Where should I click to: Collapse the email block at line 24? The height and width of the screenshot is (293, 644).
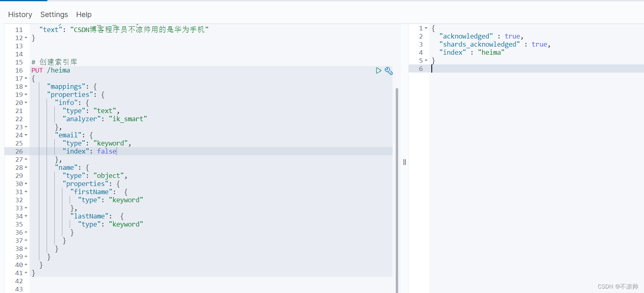click(26, 135)
